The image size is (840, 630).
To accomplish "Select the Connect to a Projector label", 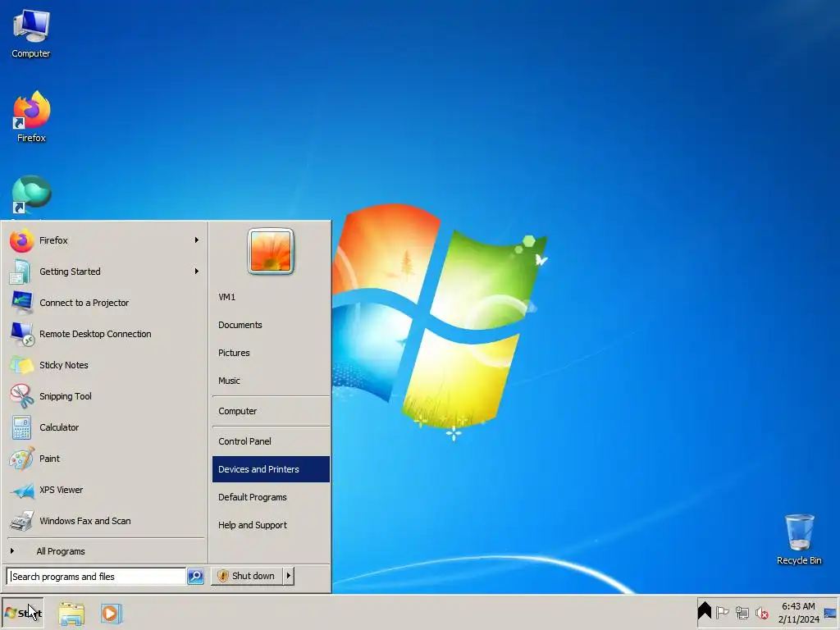I will coord(84,303).
